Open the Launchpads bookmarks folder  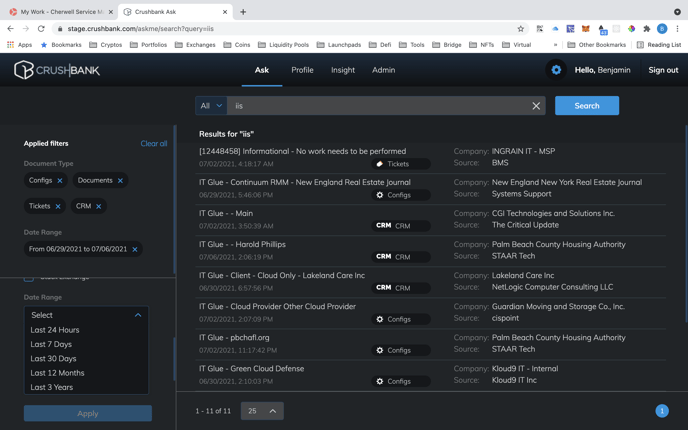click(x=339, y=45)
